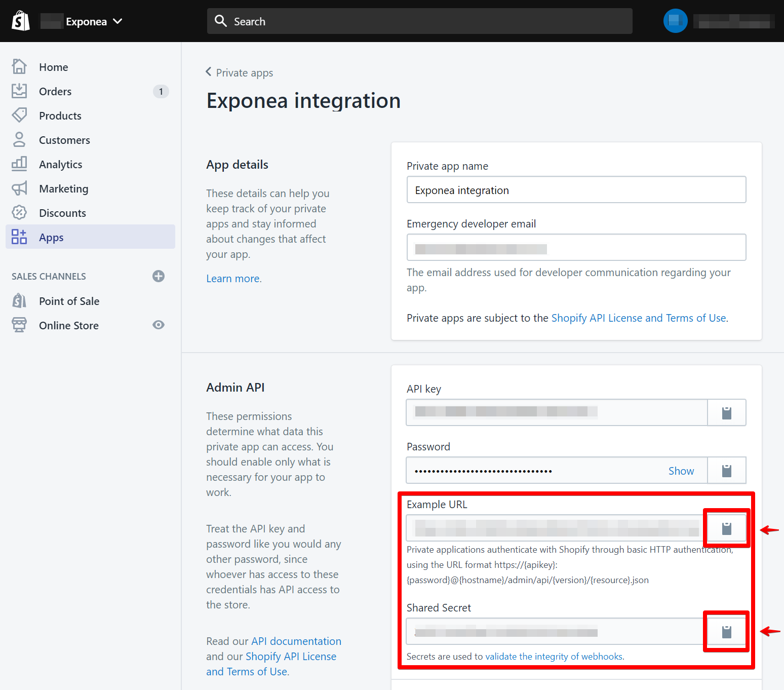Click the Admin API section heading
The height and width of the screenshot is (690, 784).
(x=236, y=388)
